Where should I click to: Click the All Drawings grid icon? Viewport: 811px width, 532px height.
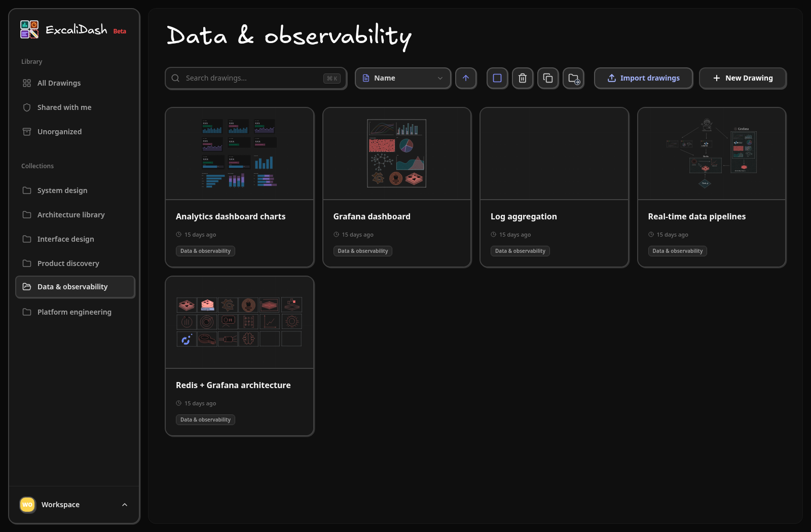click(27, 83)
